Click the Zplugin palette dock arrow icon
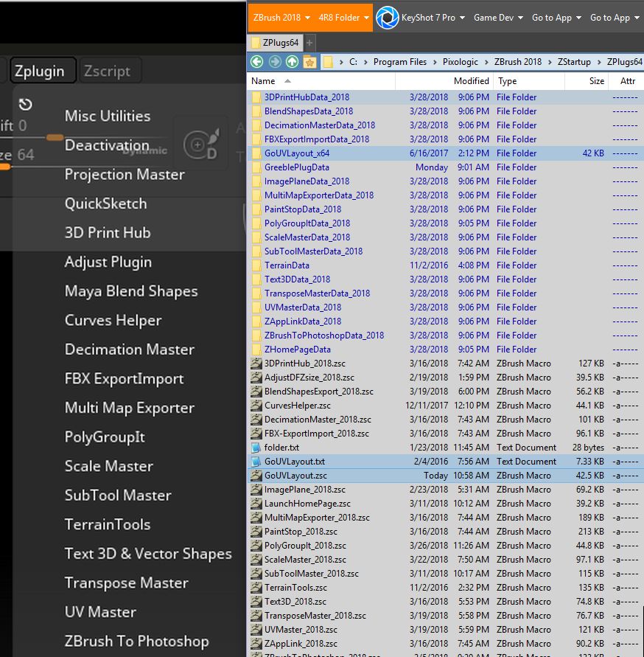 25,104
